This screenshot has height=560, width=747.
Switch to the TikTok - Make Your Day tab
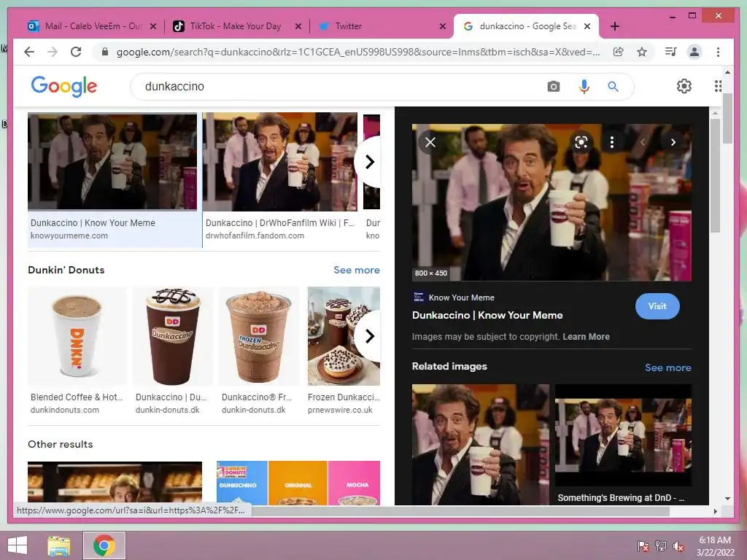pos(236,26)
